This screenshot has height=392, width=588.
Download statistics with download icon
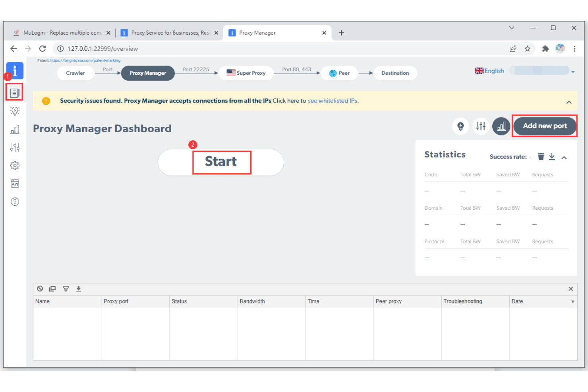(x=552, y=156)
